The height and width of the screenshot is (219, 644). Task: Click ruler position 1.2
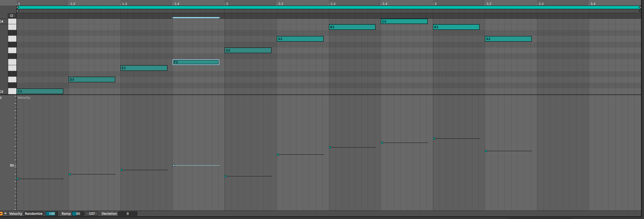pyautogui.click(x=73, y=4)
